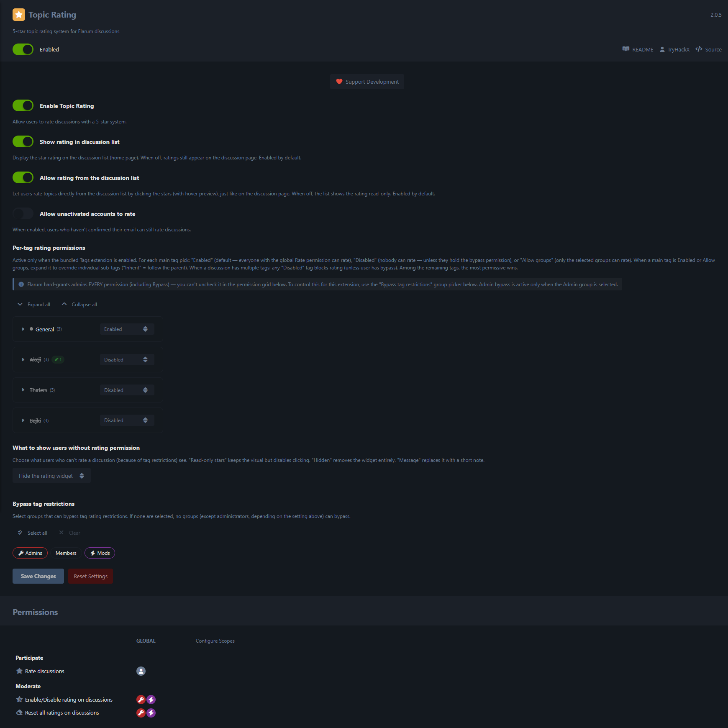Viewport: 728px width, 728px height.
Task: Click Mods bolt icon in Reset all ratings row
Action: click(151, 713)
